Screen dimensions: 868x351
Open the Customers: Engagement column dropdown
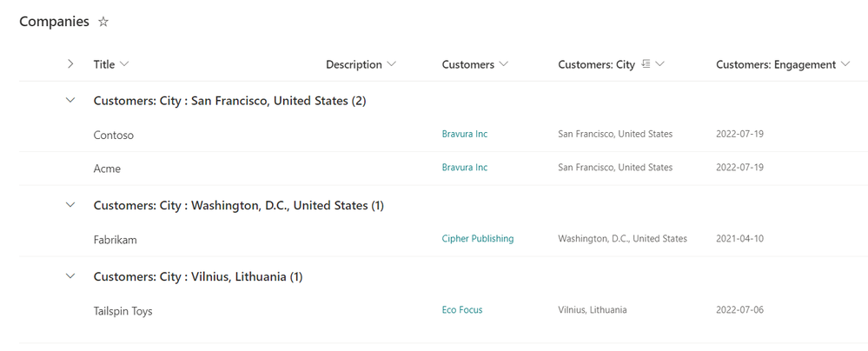pos(845,64)
